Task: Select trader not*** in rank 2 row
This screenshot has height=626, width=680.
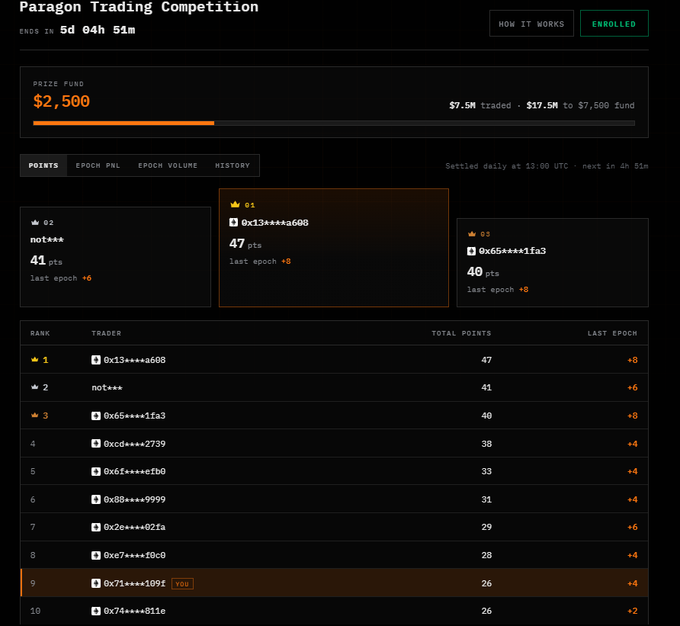Action: click(107, 387)
